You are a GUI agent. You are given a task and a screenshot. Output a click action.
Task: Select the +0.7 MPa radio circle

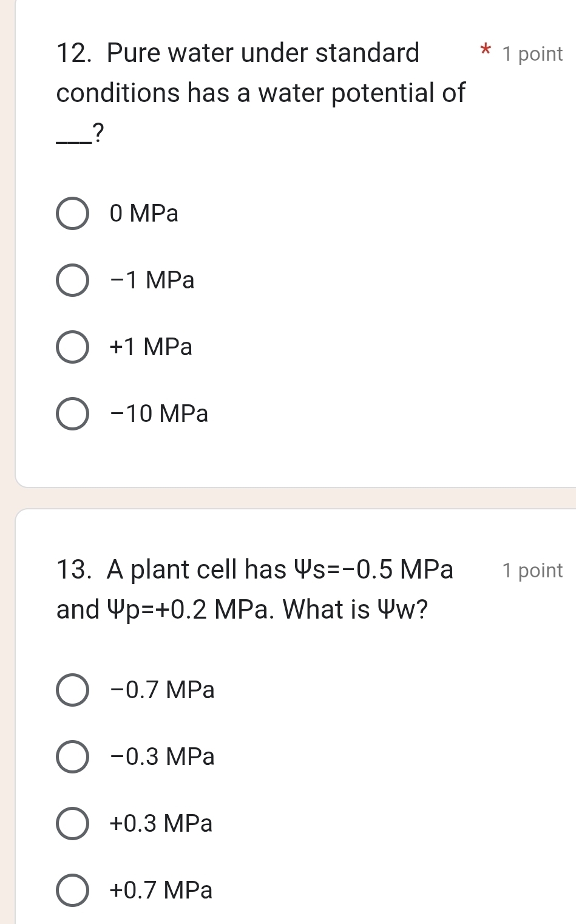click(73, 891)
